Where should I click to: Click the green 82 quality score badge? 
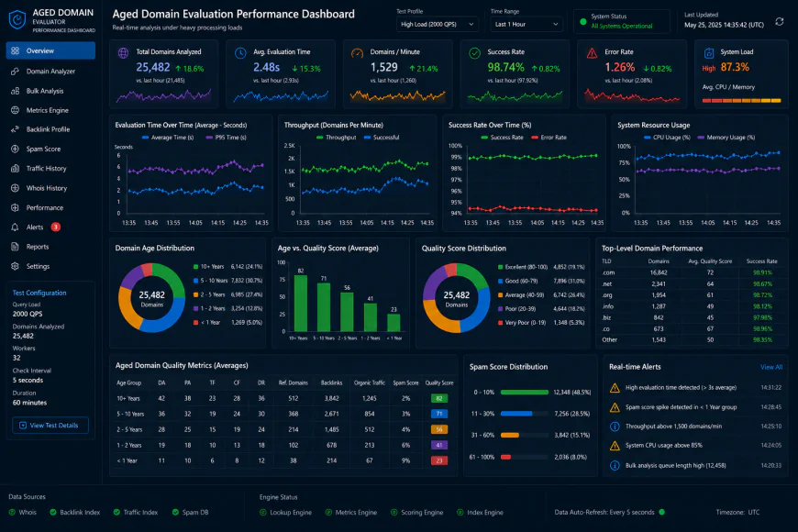click(439, 399)
